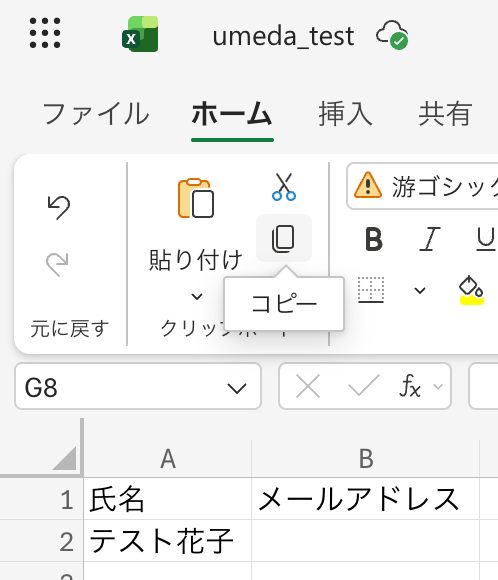Toggle bold formatting
This screenshot has width=498, height=580.
[x=373, y=239]
